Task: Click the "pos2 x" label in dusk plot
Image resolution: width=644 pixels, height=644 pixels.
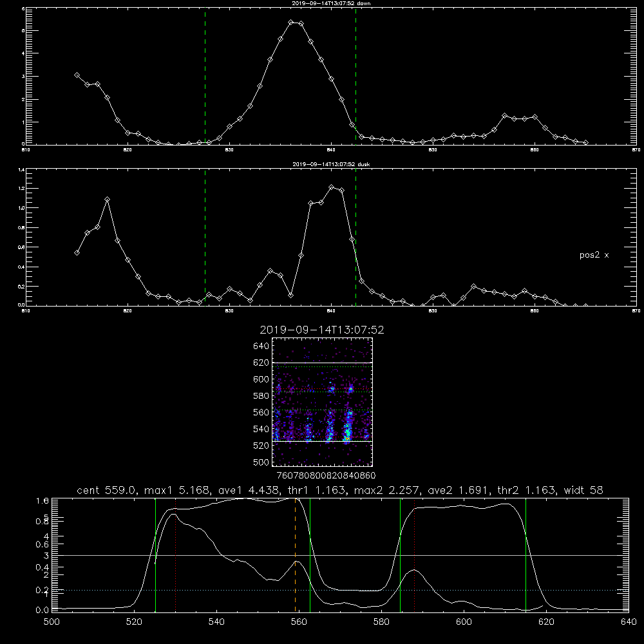Action: [x=594, y=255]
